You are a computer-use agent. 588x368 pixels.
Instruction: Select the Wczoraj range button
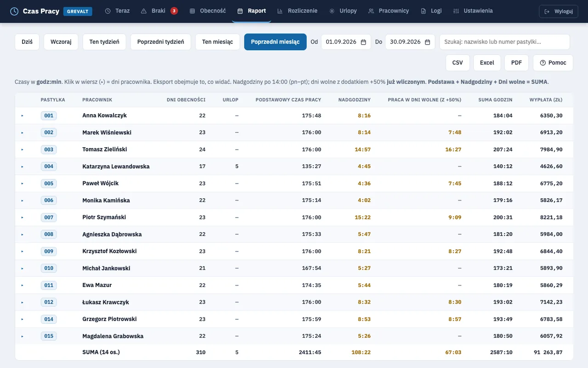61,42
